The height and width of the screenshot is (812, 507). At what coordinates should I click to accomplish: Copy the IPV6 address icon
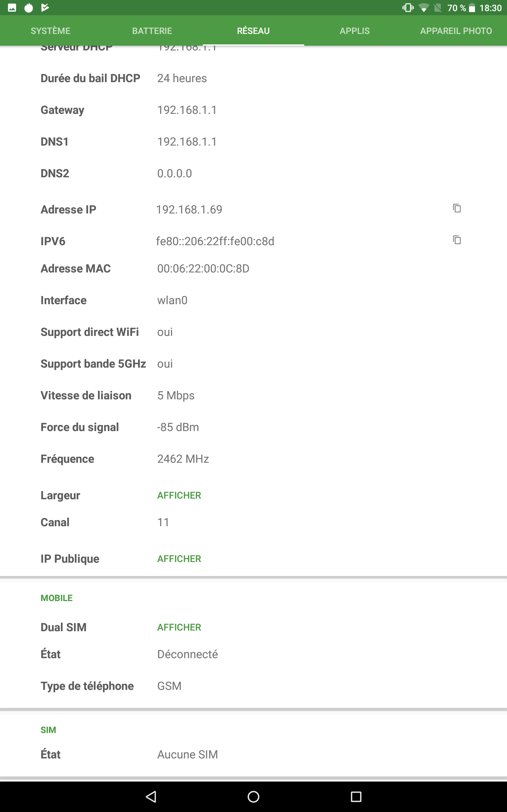(x=457, y=240)
